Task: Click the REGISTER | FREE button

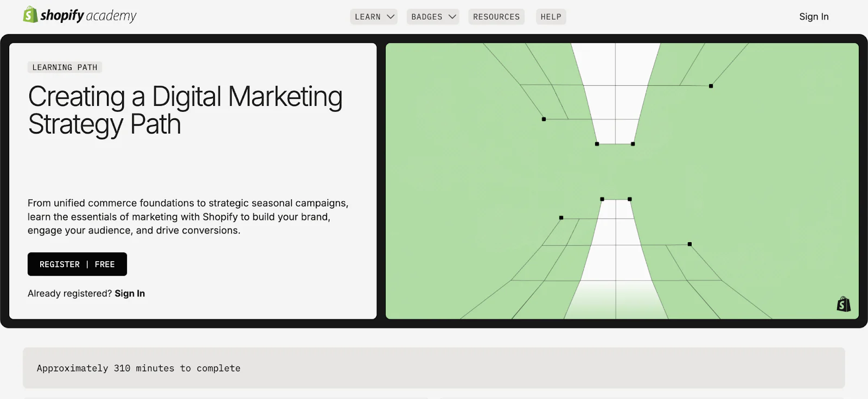Action: click(77, 264)
